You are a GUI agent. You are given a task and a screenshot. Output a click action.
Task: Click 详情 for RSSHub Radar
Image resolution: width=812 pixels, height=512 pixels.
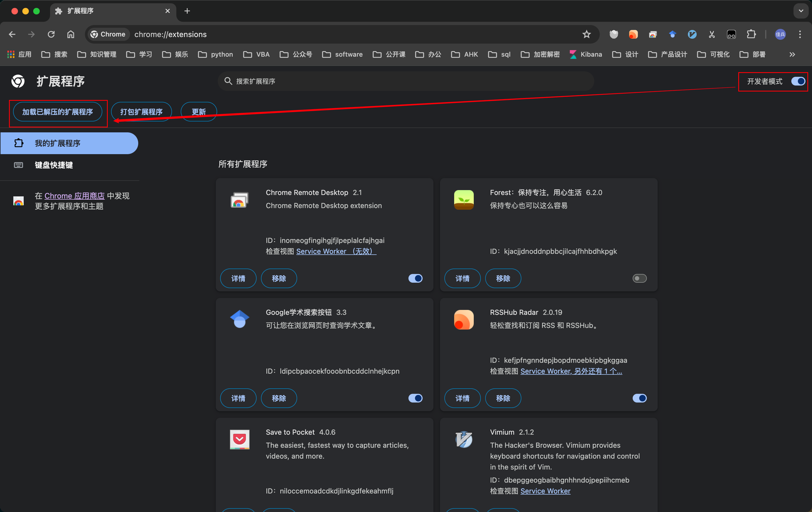coord(462,398)
